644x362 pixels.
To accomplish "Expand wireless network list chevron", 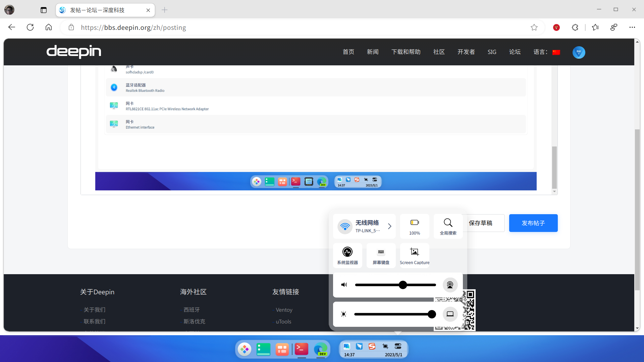I will (x=389, y=226).
